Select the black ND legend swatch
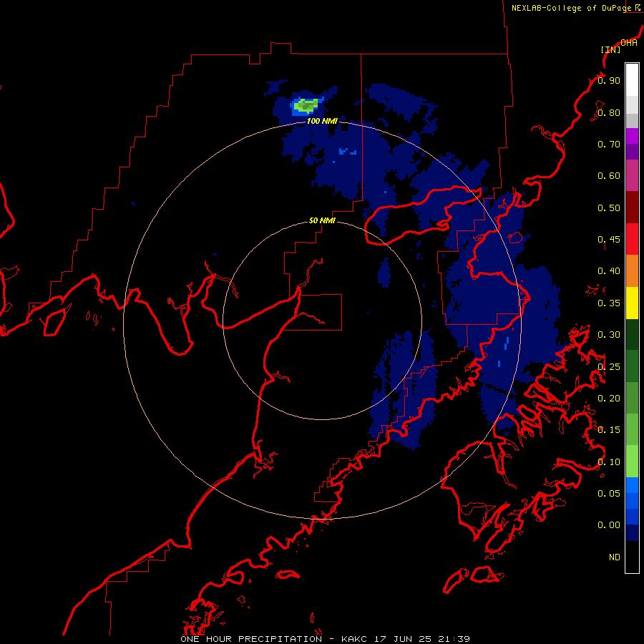 click(632, 557)
